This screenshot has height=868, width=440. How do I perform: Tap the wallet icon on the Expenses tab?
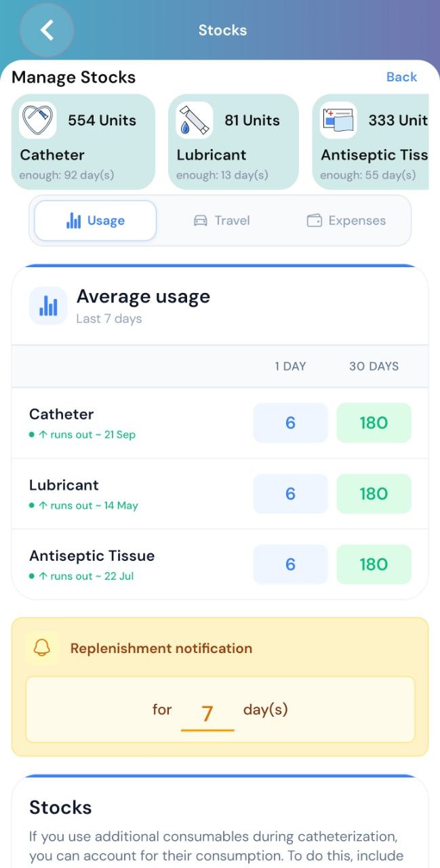(314, 220)
